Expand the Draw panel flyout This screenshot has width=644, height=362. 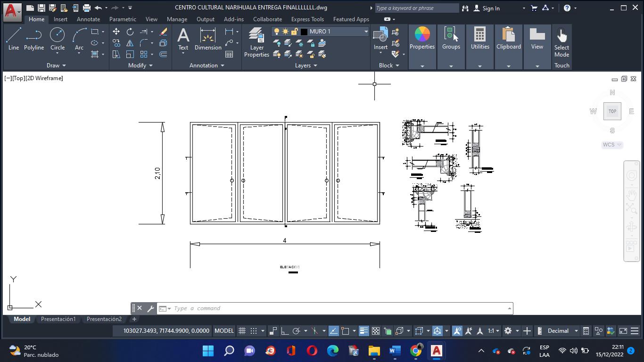tap(56, 66)
